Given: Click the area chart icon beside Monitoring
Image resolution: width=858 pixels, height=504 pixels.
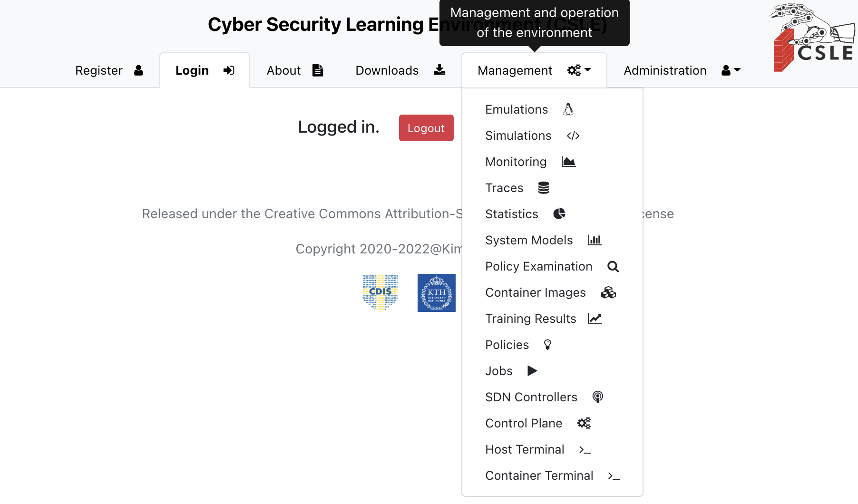Looking at the screenshot, I should click(x=568, y=162).
